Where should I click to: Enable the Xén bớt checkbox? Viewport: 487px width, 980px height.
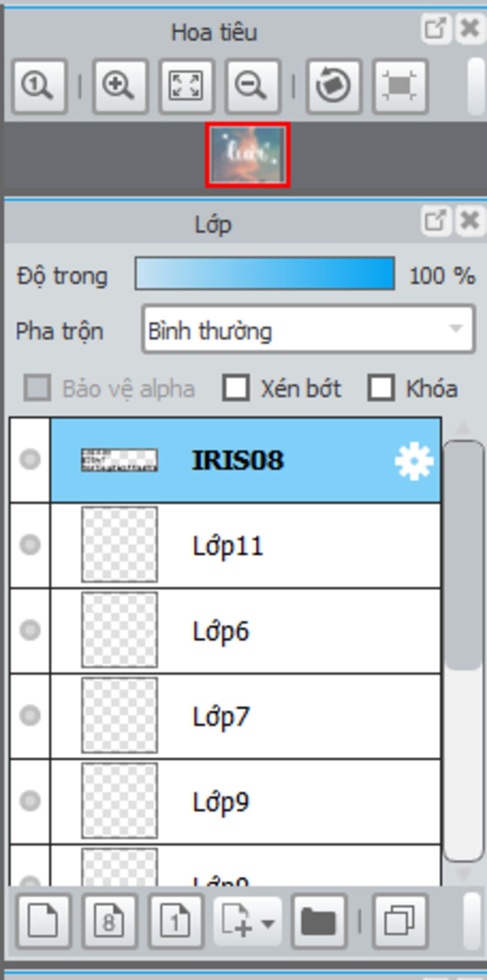pyautogui.click(x=236, y=388)
